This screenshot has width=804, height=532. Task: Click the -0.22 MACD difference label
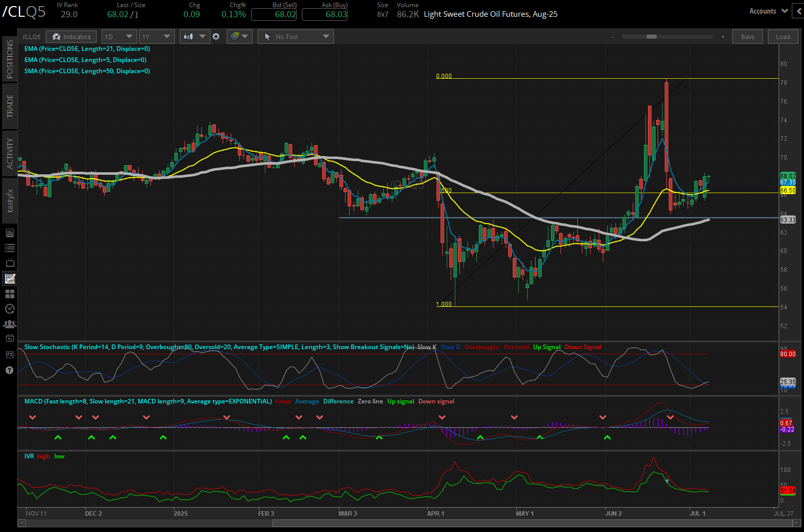pos(787,429)
